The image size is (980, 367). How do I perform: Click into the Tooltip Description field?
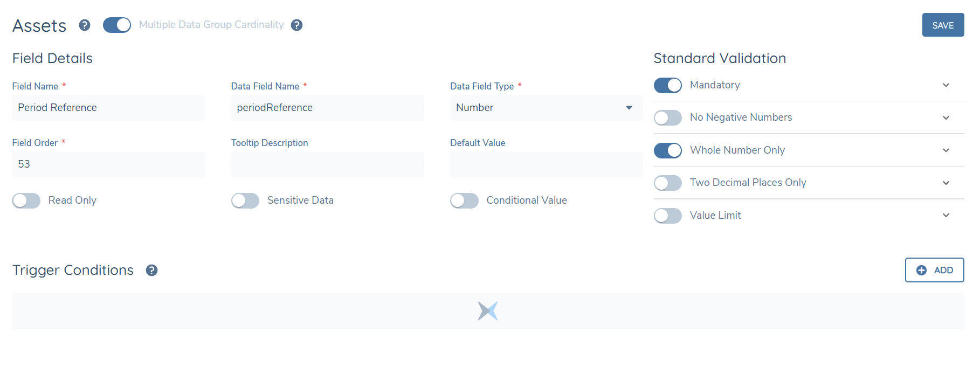click(x=327, y=164)
